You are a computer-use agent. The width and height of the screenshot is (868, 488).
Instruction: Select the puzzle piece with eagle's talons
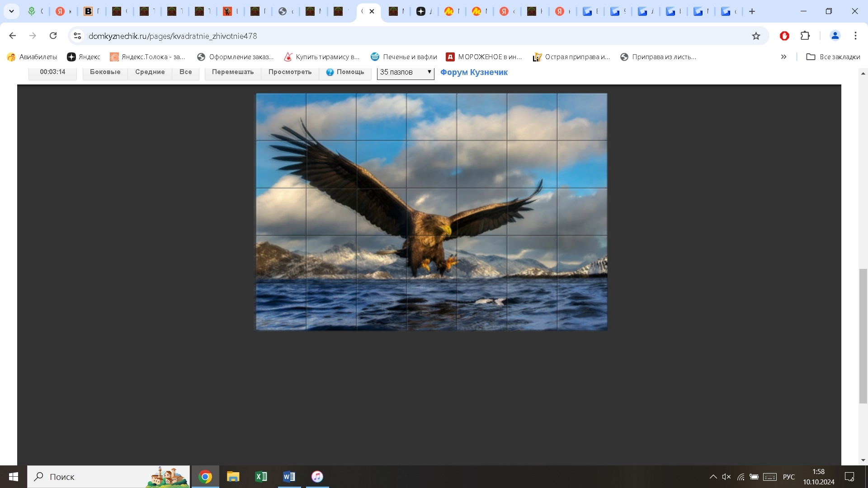432,259
